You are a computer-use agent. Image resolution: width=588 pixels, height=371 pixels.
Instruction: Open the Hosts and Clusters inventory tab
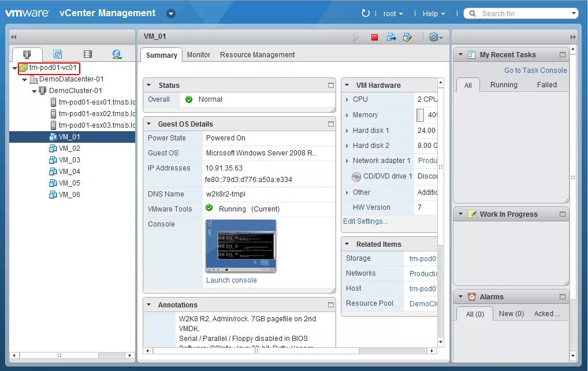point(27,54)
